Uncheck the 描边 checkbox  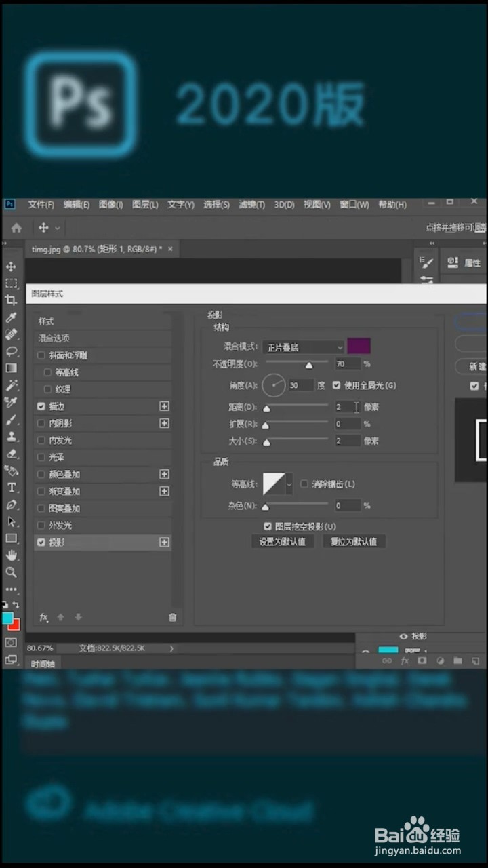[41, 406]
